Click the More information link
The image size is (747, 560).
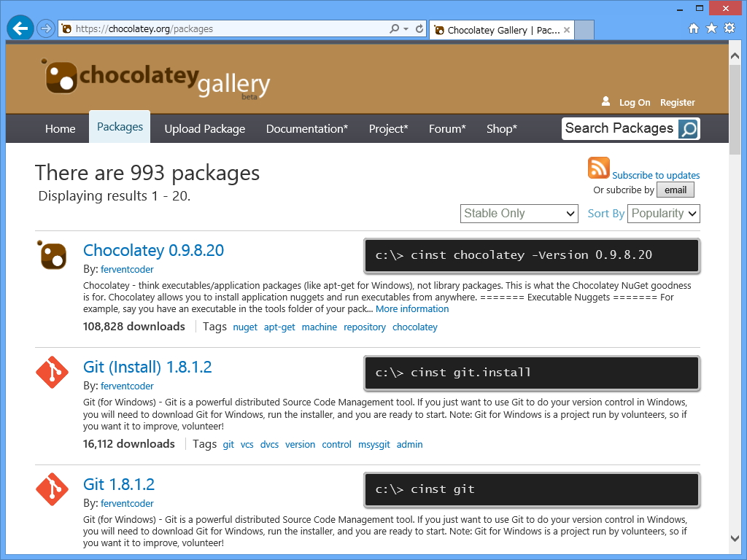point(412,309)
